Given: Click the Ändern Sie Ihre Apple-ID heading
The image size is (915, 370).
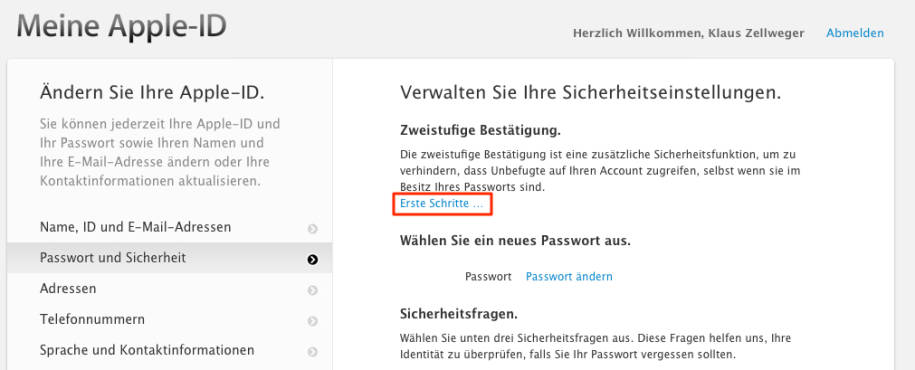Looking at the screenshot, I should (x=152, y=93).
